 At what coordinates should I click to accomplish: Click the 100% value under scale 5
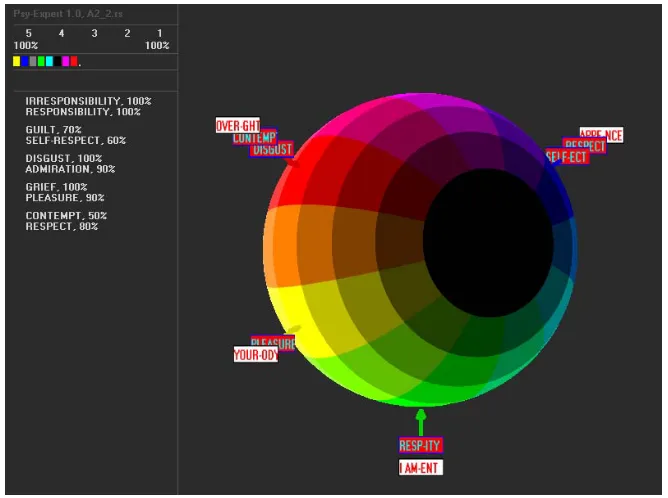coord(26,45)
